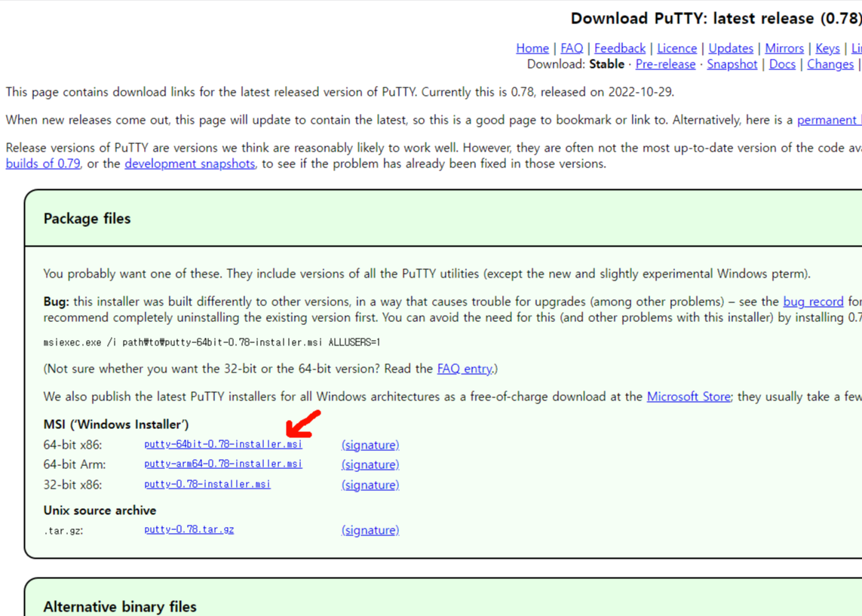Open the bug record link
This screenshot has width=862, height=616.
tap(813, 302)
